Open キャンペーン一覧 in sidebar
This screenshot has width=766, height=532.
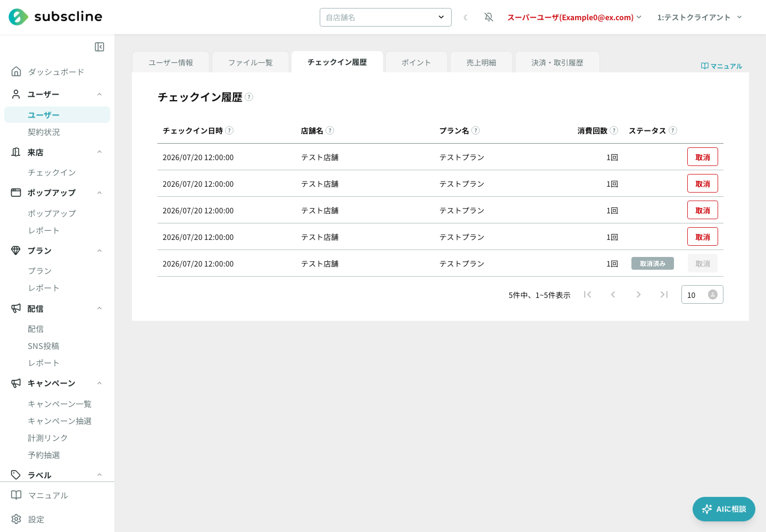coord(60,404)
